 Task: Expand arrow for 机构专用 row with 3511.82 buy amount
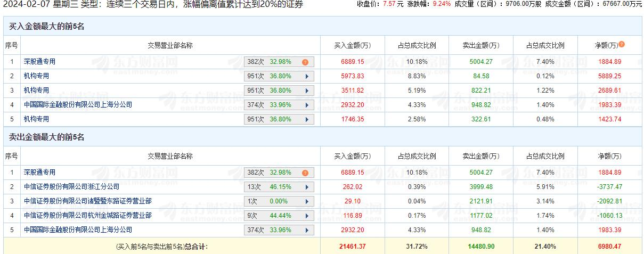307,91
